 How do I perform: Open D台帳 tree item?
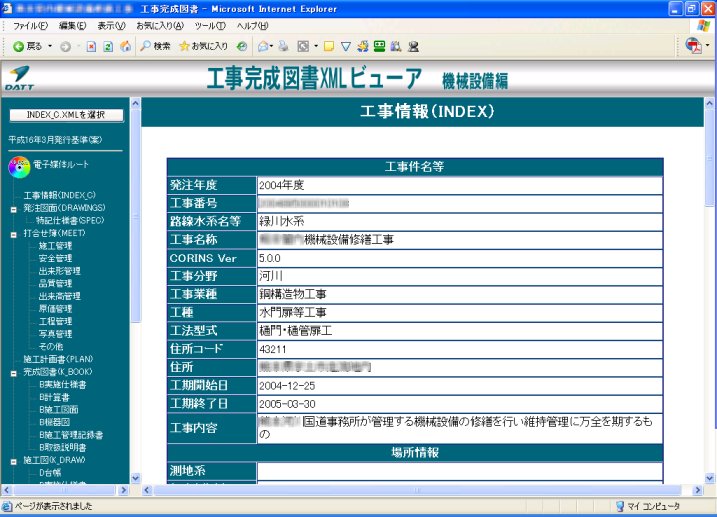pyautogui.click(x=50, y=472)
